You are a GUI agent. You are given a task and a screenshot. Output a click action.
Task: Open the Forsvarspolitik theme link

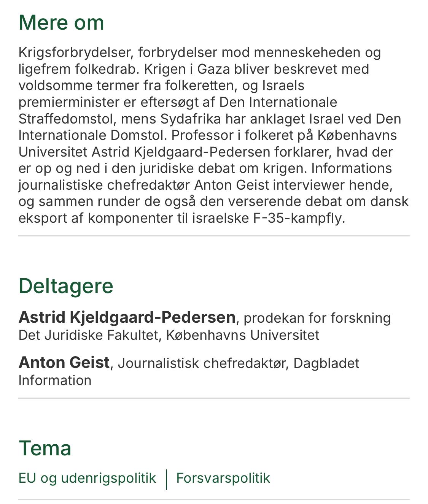click(x=223, y=478)
